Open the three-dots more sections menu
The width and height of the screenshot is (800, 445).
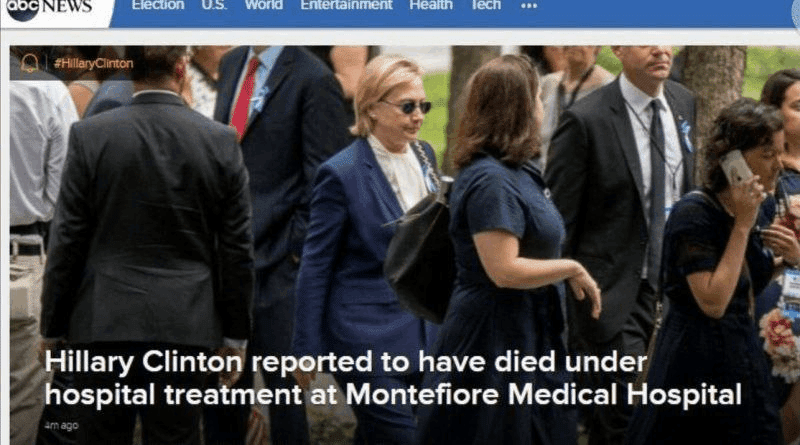coord(529,6)
